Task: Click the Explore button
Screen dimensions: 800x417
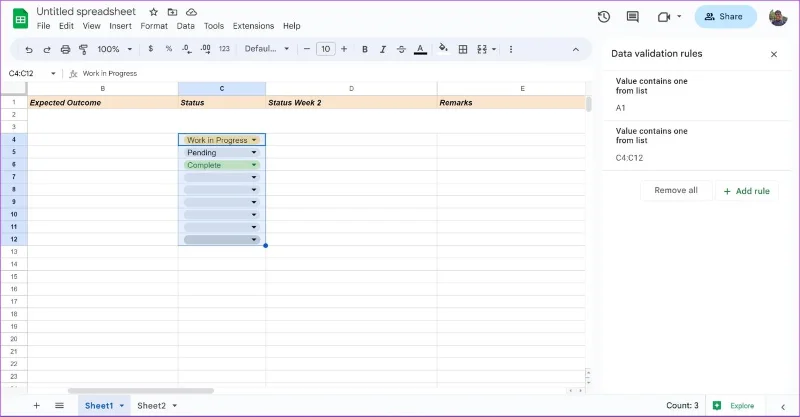Action: pyautogui.click(x=734, y=406)
